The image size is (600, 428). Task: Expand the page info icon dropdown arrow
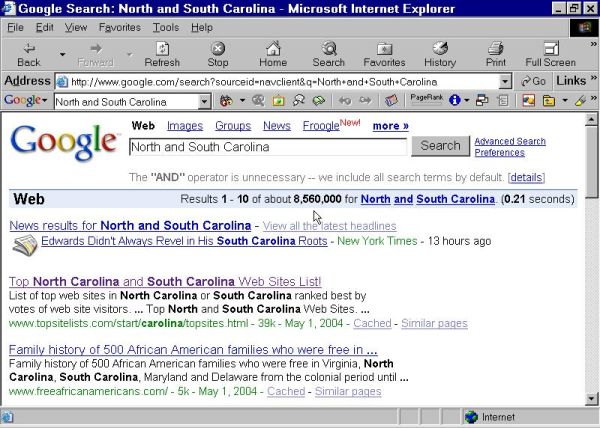pyautogui.click(x=467, y=101)
